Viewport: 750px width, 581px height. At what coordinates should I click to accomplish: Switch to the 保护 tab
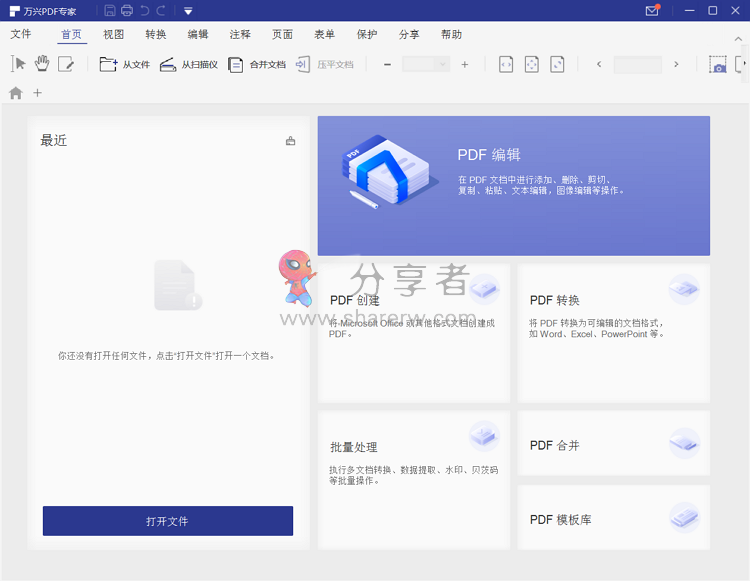coord(367,34)
